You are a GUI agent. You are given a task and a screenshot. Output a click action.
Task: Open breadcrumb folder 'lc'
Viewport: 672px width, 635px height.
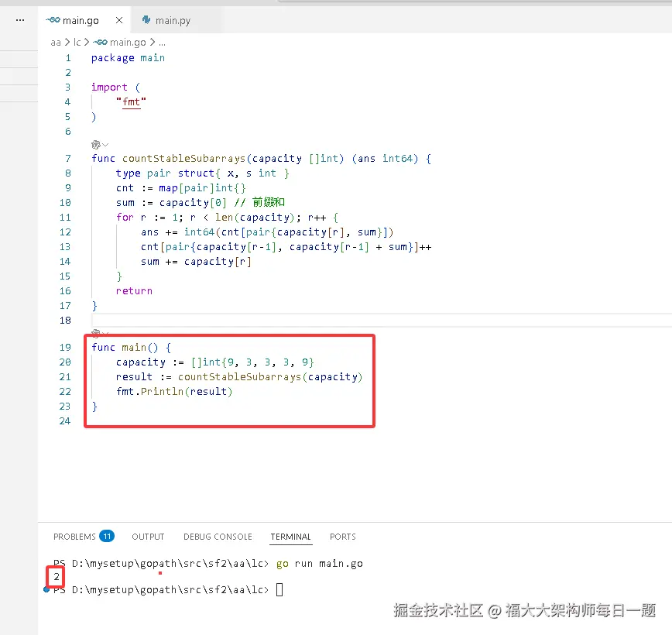tap(77, 42)
